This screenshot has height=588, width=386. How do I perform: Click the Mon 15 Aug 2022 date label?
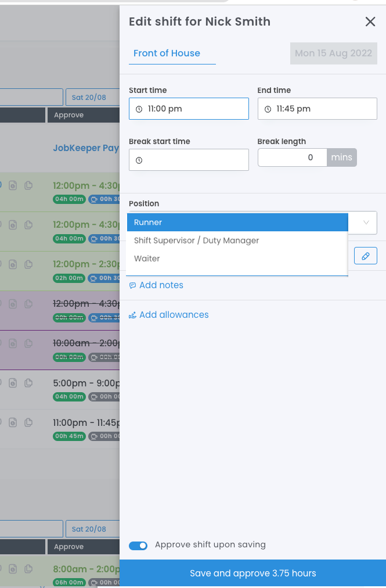coord(333,53)
